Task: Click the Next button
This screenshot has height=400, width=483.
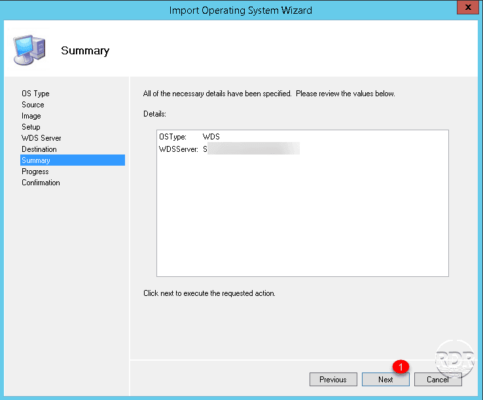Action: (386, 379)
